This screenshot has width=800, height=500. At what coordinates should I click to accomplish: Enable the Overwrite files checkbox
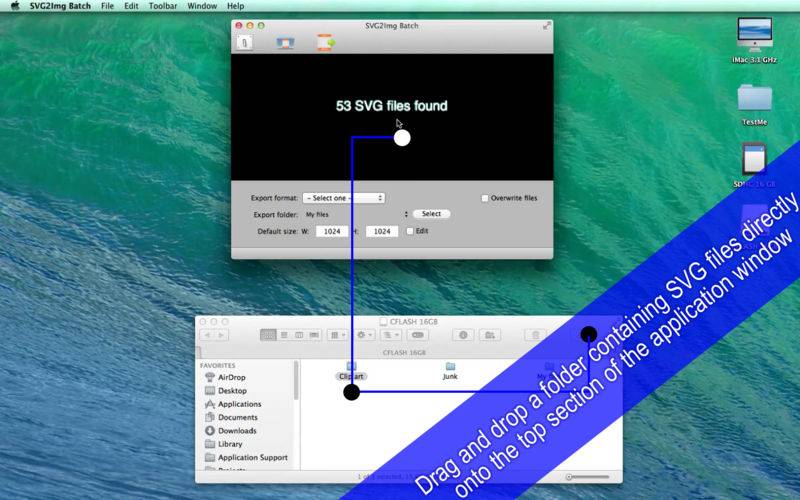(x=485, y=198)
